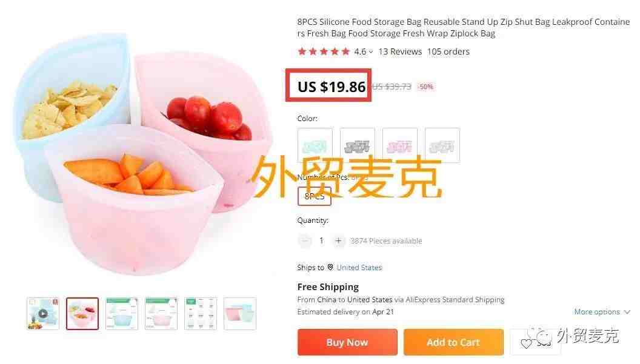This screenshot has width=640, height=364.
Task: Select the 8PCS option
Action: point(315,196)
